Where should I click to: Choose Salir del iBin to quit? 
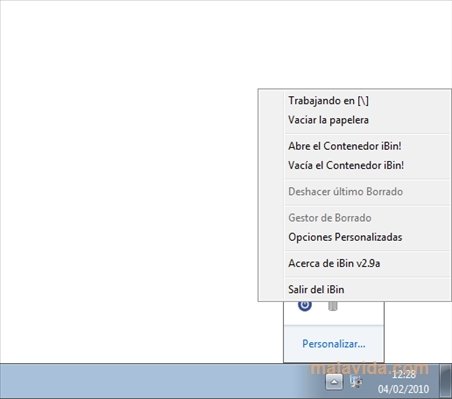pos(354,289)
